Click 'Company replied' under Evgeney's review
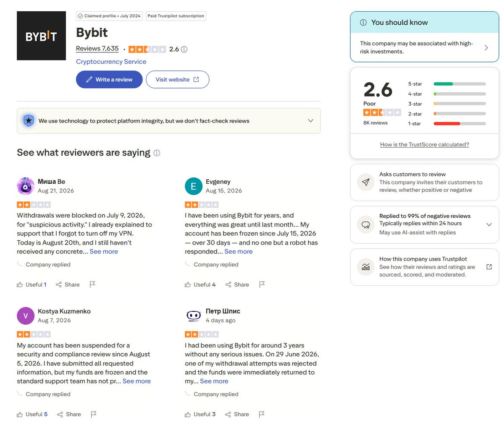This screenshot has height=425, width=504. tap(216, 265)
